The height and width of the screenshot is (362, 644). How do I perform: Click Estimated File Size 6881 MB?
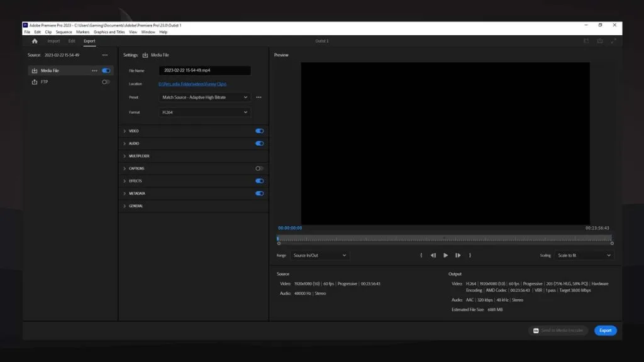click(x=477, y=310)
